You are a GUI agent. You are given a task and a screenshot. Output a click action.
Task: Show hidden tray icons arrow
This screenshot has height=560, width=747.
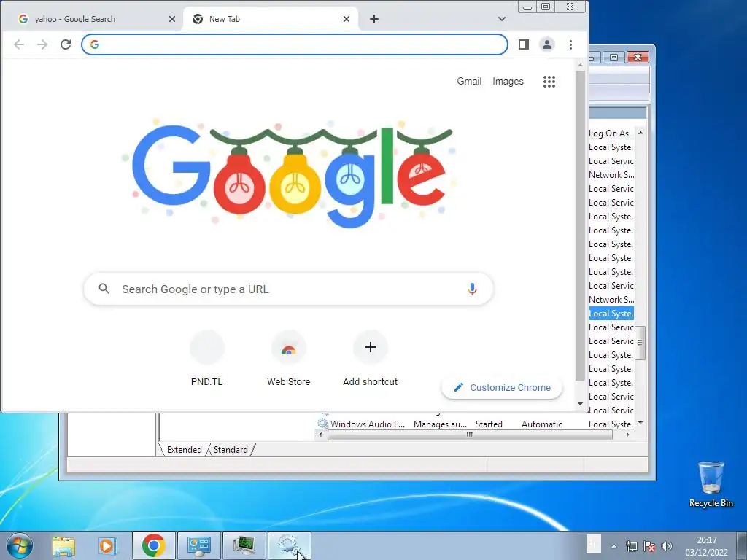614,546
